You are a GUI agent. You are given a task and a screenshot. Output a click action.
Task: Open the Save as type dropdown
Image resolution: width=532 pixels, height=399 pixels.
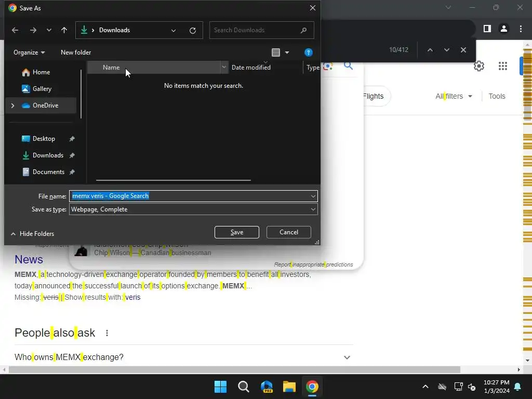point(193,209)
